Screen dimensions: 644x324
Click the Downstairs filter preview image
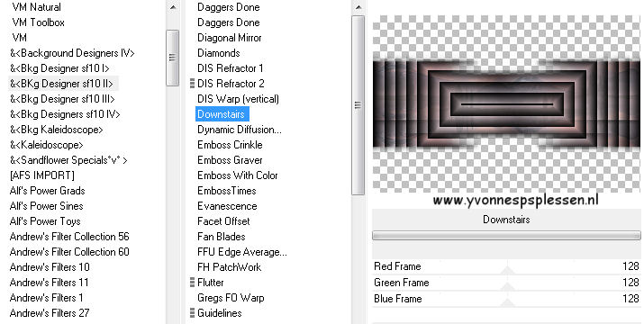[506, 103]
